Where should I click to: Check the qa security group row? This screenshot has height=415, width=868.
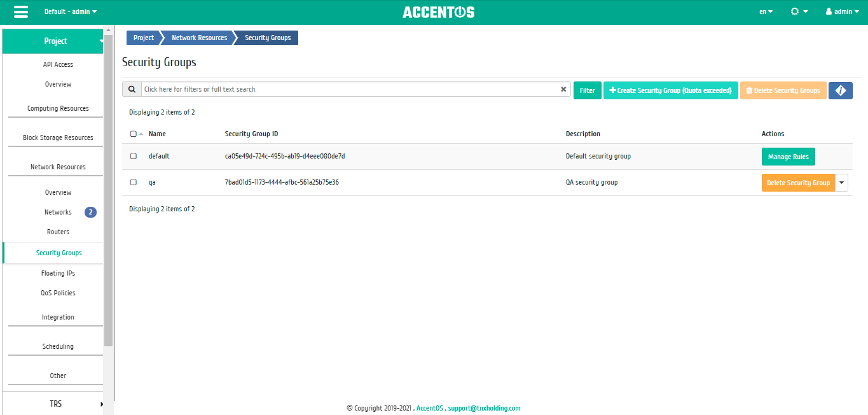[134, 182]
